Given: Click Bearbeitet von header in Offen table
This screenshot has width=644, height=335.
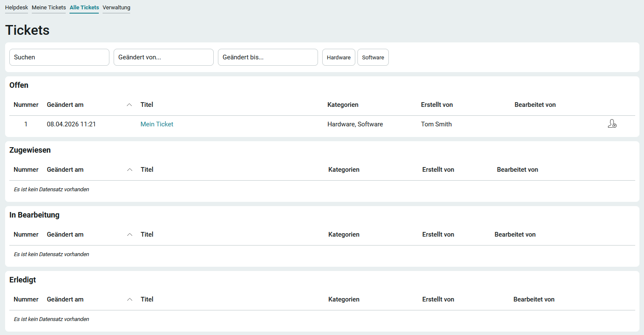Looking at the screenshot, I should tap(535, 105).
